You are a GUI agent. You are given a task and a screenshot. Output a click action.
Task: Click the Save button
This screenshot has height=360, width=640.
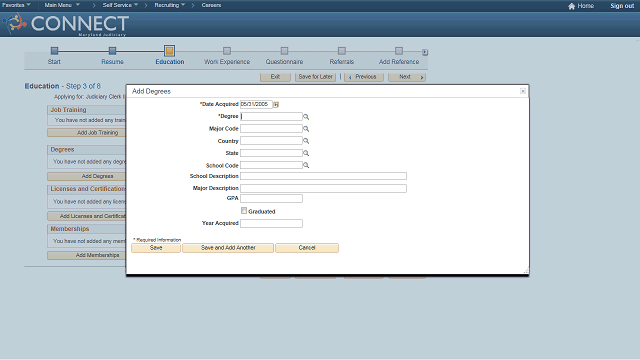(156, 248)
